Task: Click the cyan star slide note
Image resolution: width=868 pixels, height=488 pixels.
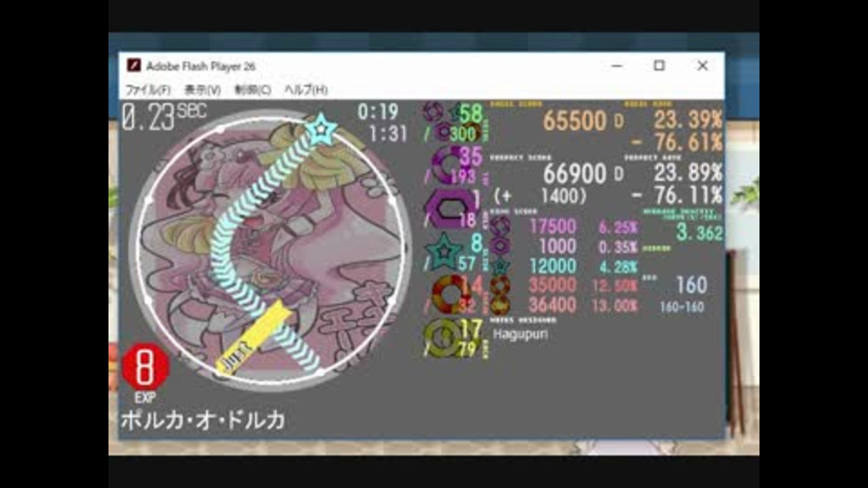Action: click(321, 128)
